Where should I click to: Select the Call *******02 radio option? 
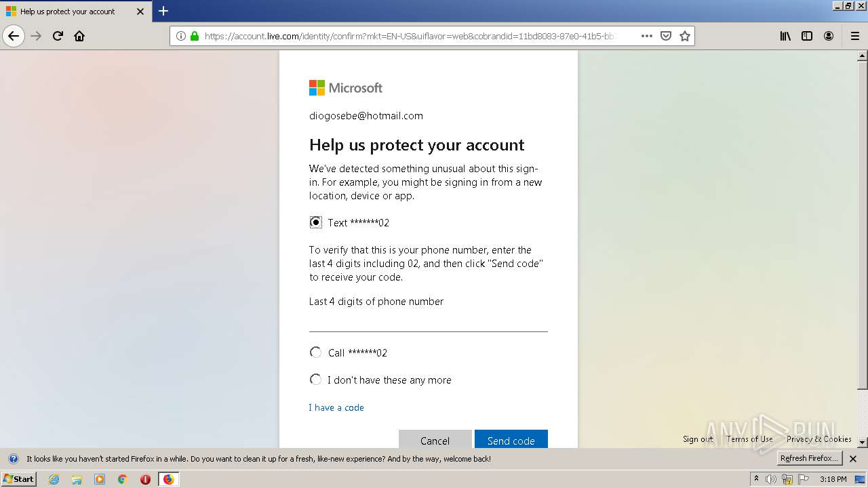[x=316, y=352]
